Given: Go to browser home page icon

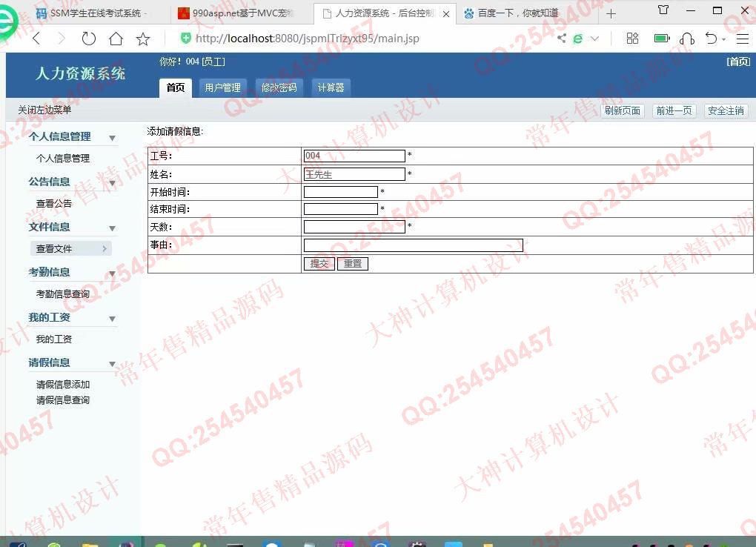Looking at the screenshot, I should (x=116, y=39).
